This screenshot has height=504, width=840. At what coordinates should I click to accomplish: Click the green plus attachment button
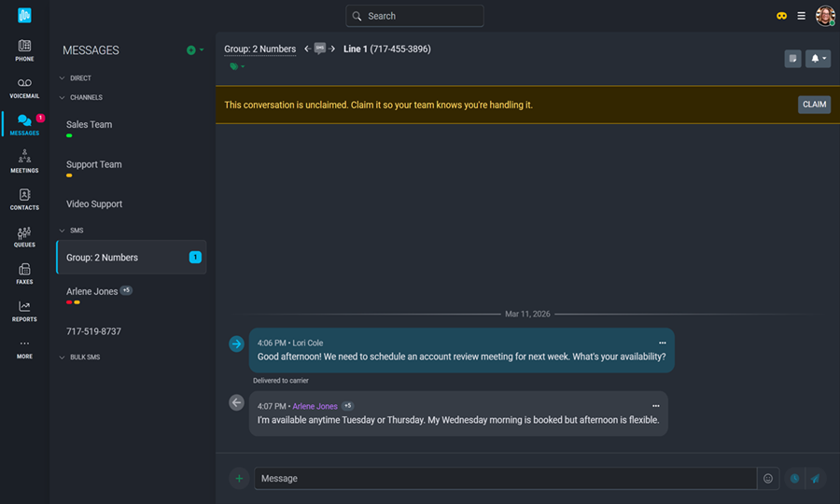(x=239, y=479)
